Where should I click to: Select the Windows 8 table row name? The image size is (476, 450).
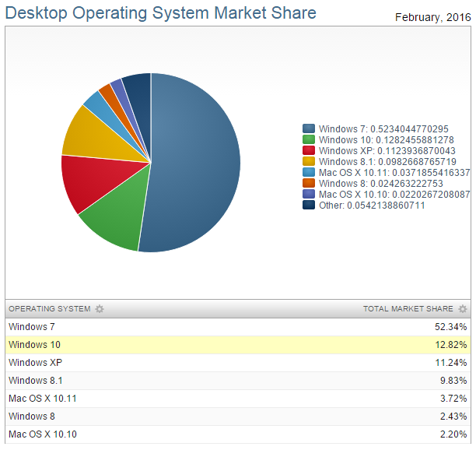32,417
